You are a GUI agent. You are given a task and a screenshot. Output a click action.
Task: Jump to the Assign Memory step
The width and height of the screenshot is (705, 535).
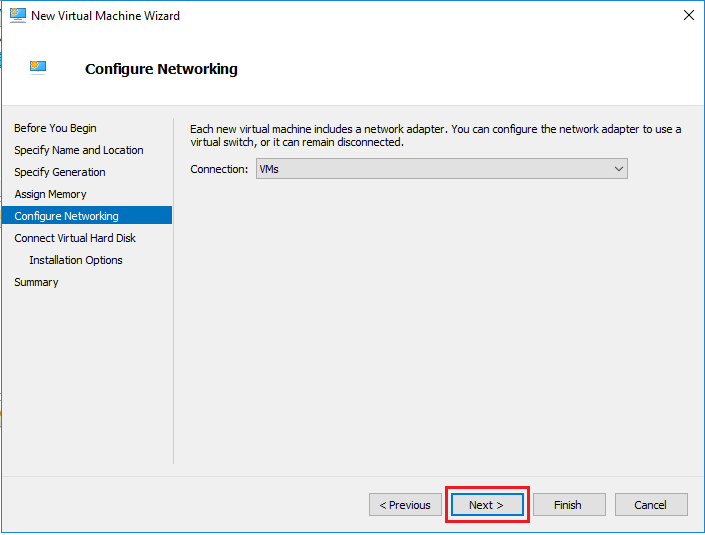point(50,194)
